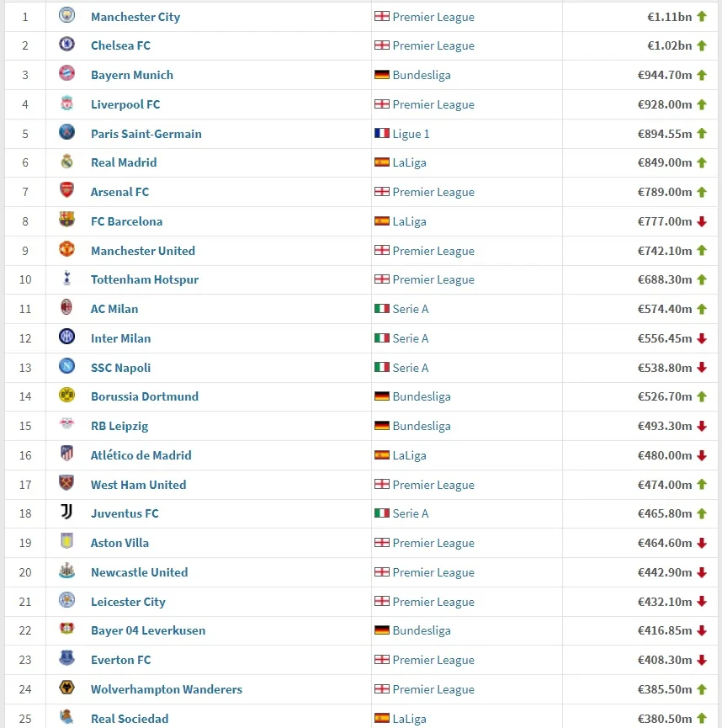Click the Inter Milan crest icon
The height and width of the screenshot is (728, 722).
click(66, 337)
